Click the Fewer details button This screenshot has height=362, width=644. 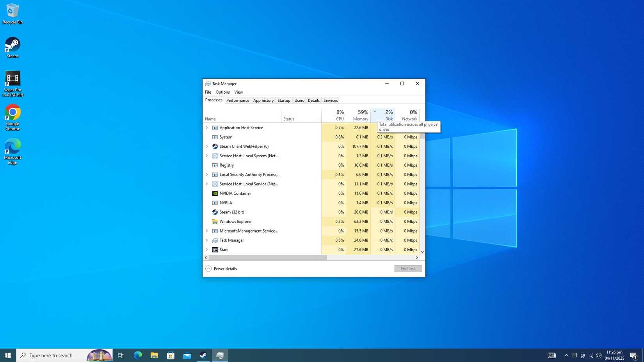pyautogui.click(x=221, y=268)
